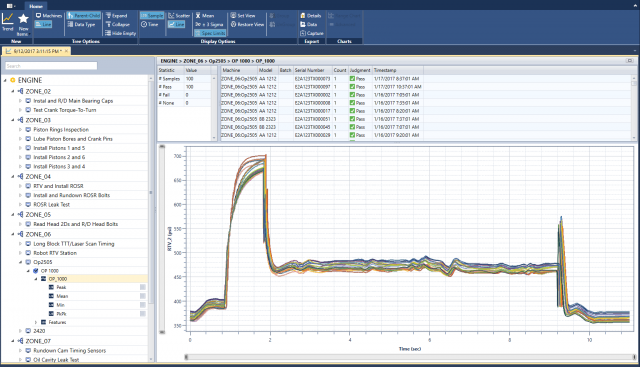Viewport: 640px width, 367px height.
Task: Select RTV and Install ROSR
Action: (x=58, y=186)
